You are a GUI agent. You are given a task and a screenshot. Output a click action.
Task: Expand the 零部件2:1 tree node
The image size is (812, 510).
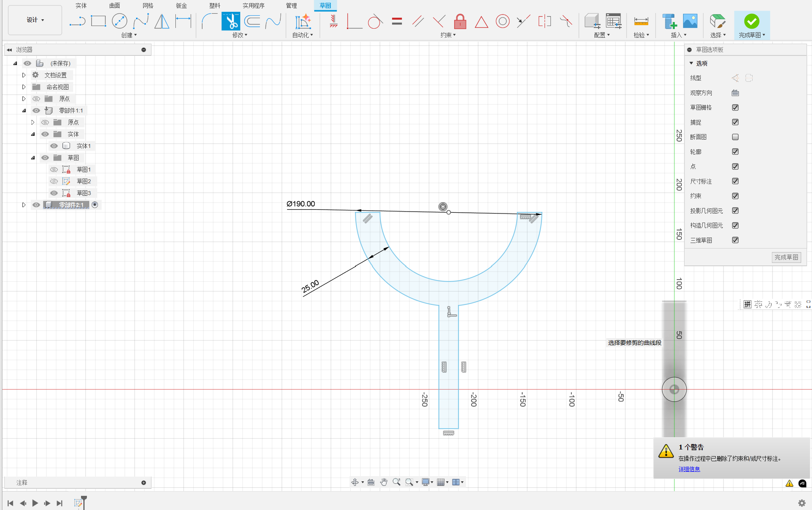pyautogui.click(x=24, y=205)
